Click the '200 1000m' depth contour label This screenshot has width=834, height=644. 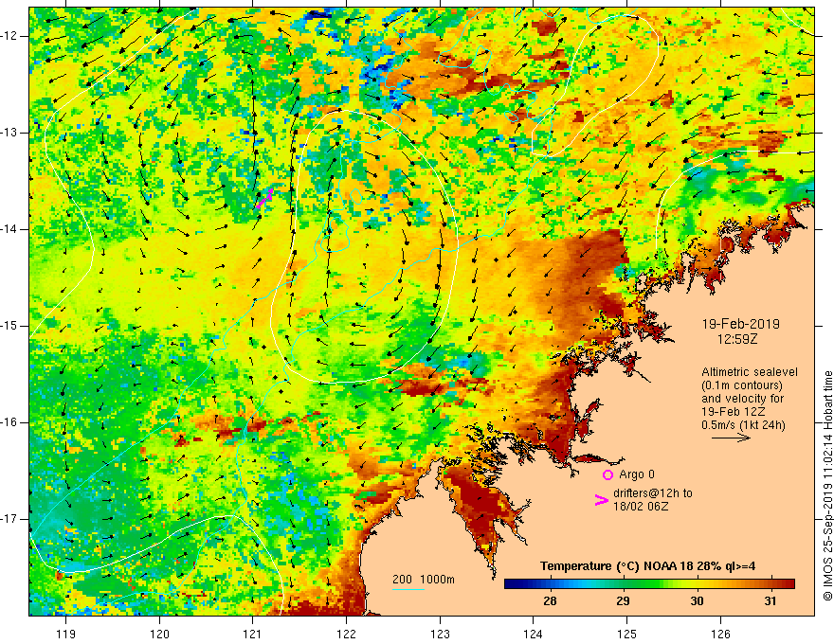(x=424, y=580)
